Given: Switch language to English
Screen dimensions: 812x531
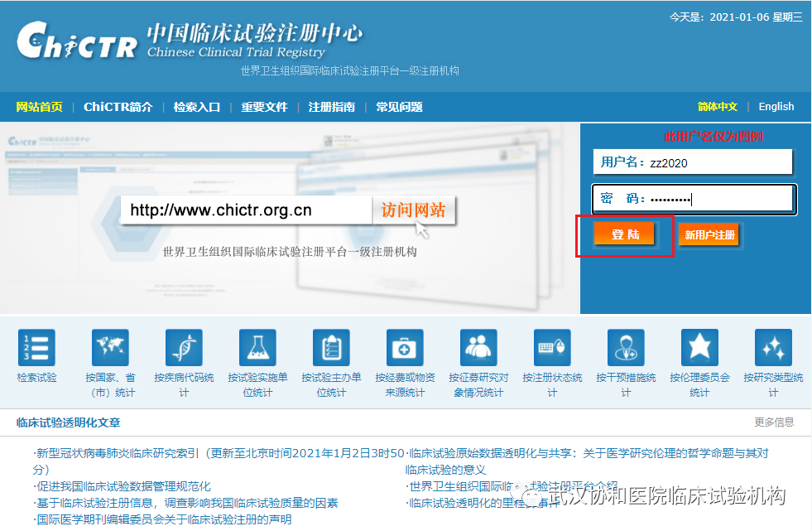Looking at the screenshot, I should tap(776, 106).
